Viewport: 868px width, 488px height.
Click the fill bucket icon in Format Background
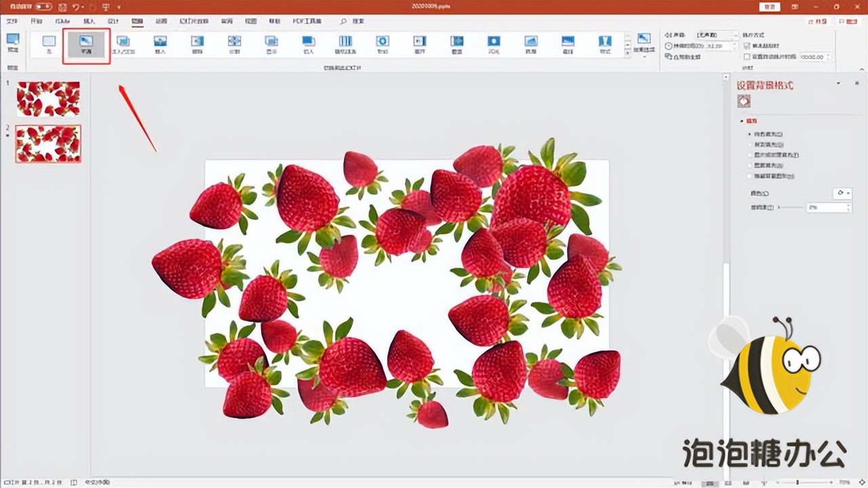click(x=744, y=102)
